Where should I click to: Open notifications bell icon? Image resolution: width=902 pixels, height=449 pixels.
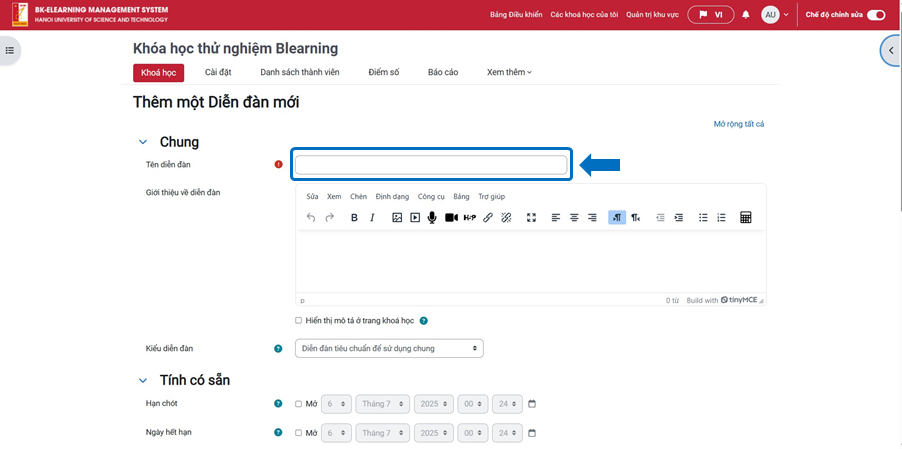click(746, 15)
